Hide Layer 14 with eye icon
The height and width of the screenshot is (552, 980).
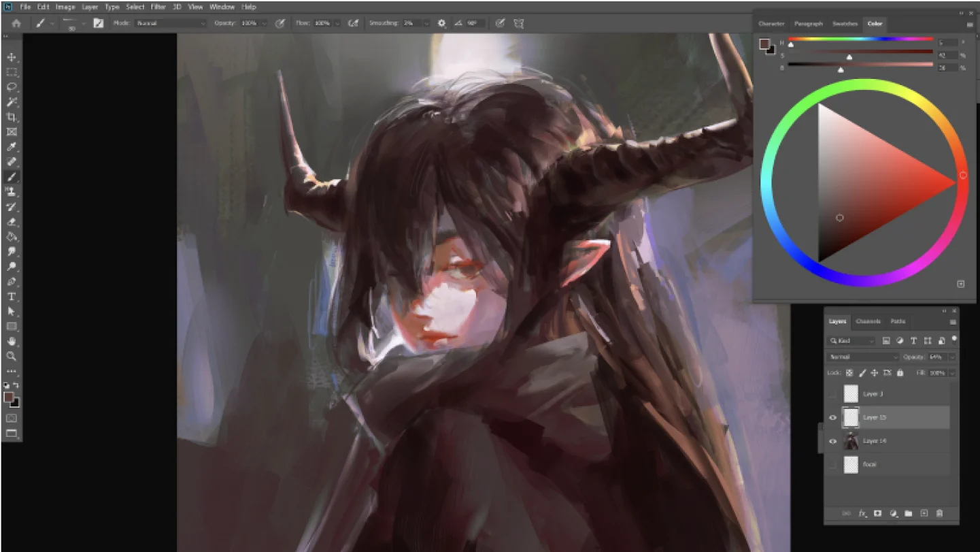click(x=832, y=441)
